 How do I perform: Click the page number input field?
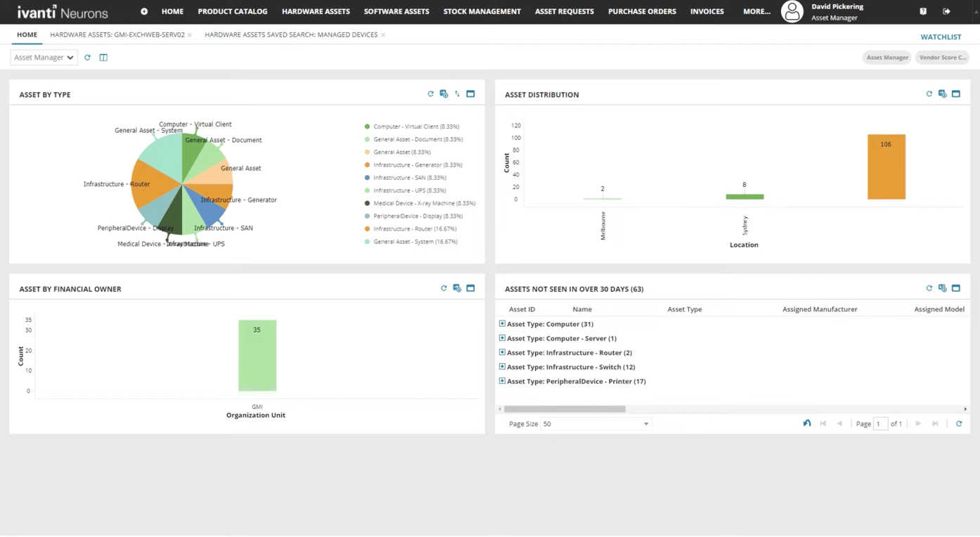click(881, 423)
